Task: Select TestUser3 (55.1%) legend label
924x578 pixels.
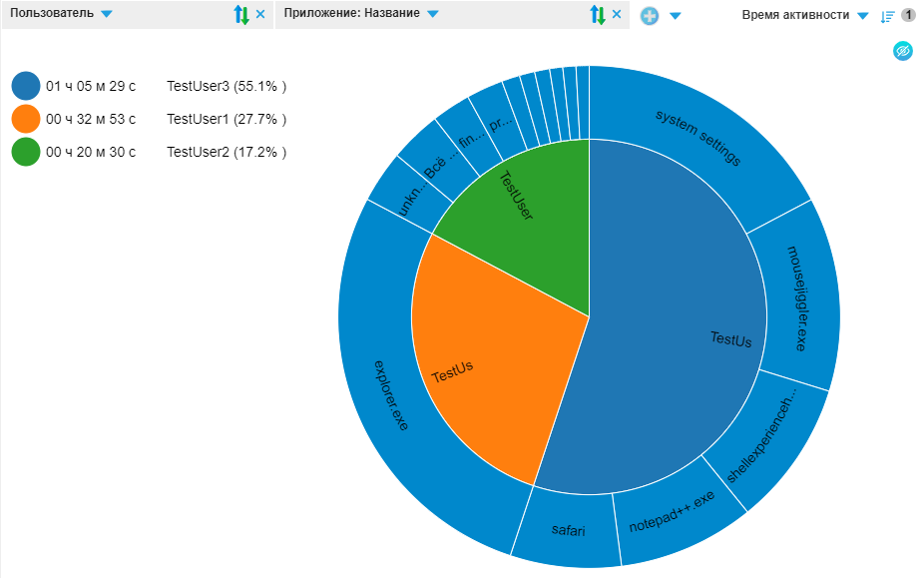Action: [x=227, y=87]
